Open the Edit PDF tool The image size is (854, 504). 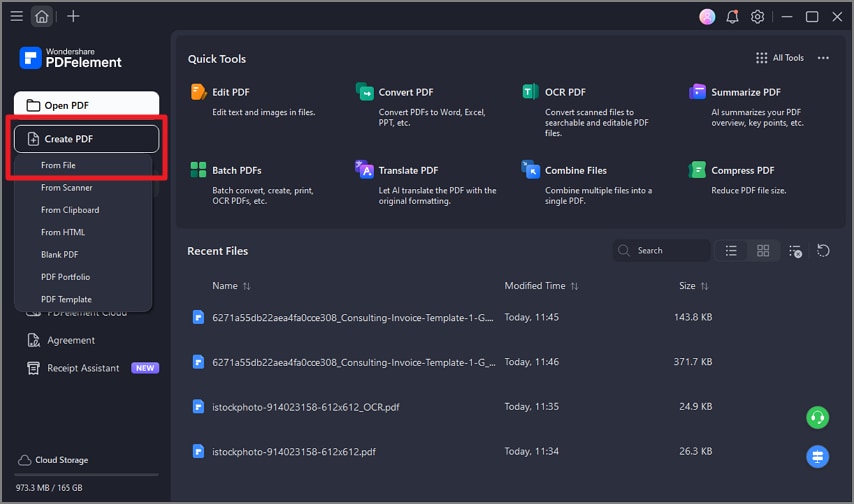click(x=230, y=92)
